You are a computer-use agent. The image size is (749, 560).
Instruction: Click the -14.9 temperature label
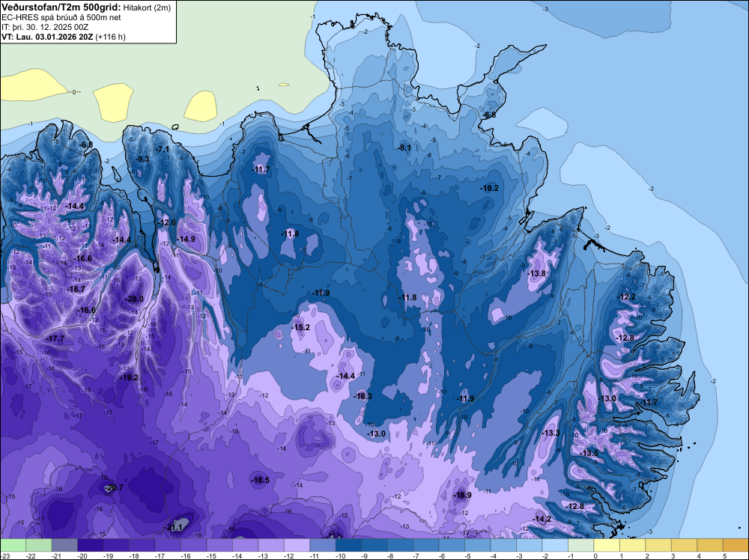186,239
